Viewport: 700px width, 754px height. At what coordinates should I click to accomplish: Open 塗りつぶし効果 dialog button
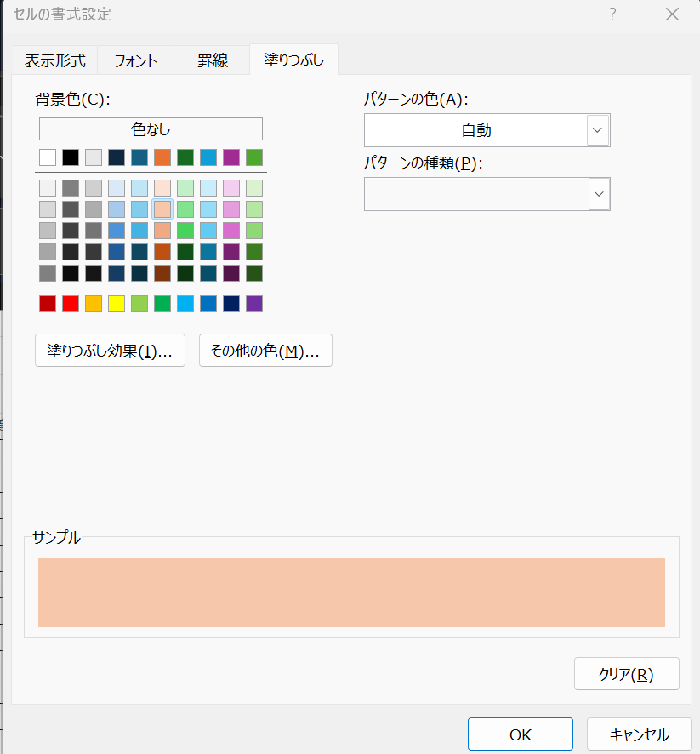[x=110, y=351]
